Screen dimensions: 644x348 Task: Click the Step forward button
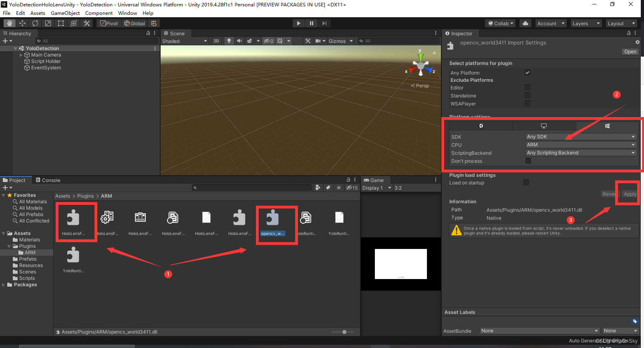(x=324, y=23)
